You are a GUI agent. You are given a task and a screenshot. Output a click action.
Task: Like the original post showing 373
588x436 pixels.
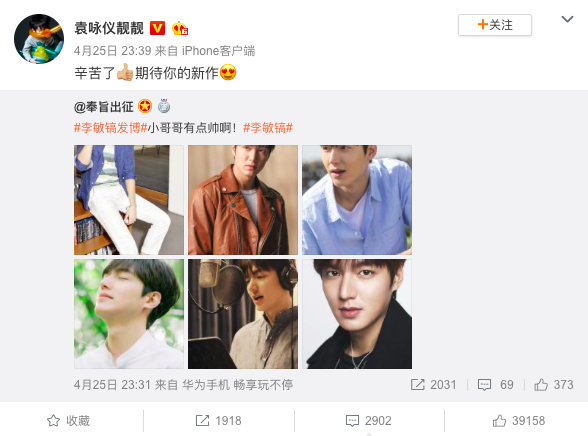[554, 385]
